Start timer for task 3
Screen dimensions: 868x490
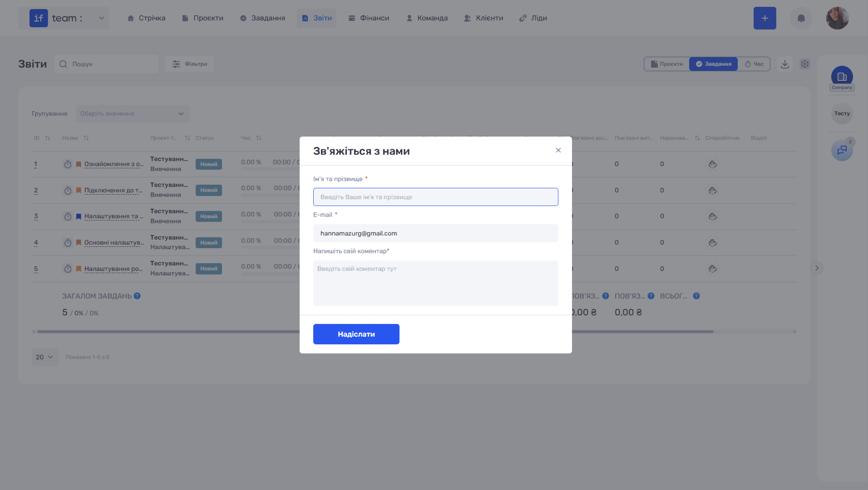[x=68, y=217]
